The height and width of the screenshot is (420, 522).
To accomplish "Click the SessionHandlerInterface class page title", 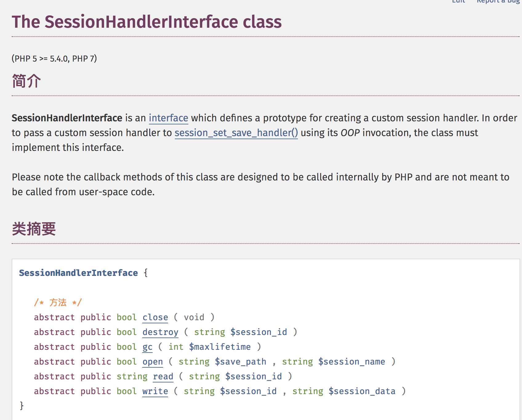I will 147,22.
